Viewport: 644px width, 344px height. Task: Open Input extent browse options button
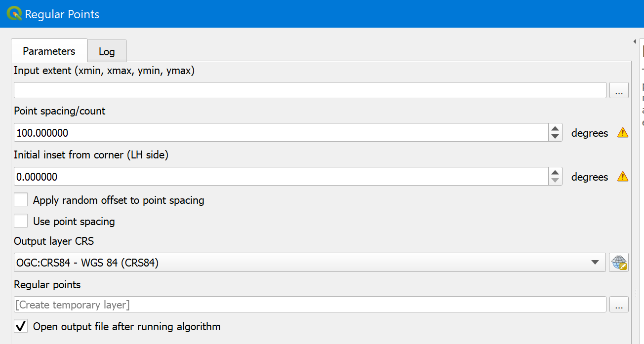pos(619,90)
